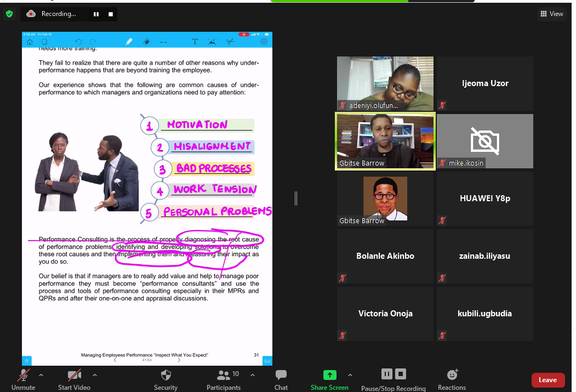This screenshot has width=576, height=392.
Task: Click the green Share Screen button
Action: click(x=329, y=379)
